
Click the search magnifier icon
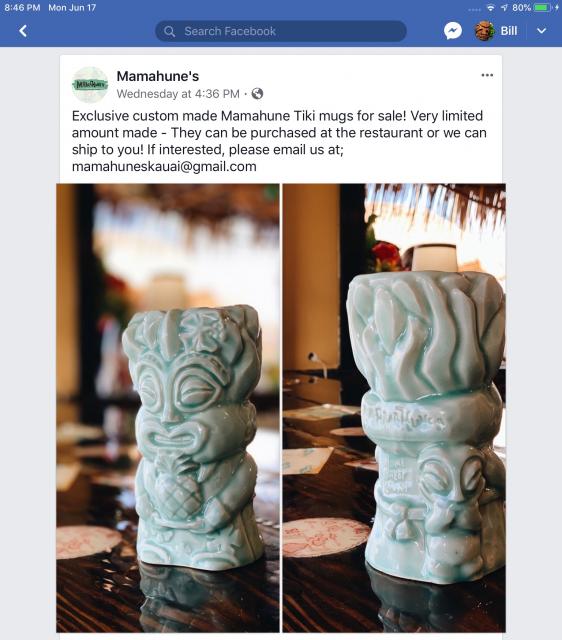[x=169, y=31]
